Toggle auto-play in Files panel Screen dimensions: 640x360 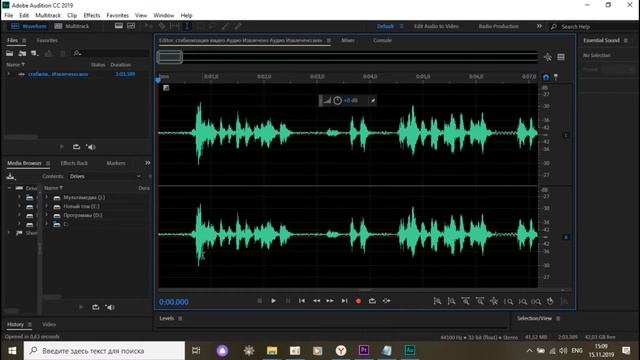(x=91, y=147)
